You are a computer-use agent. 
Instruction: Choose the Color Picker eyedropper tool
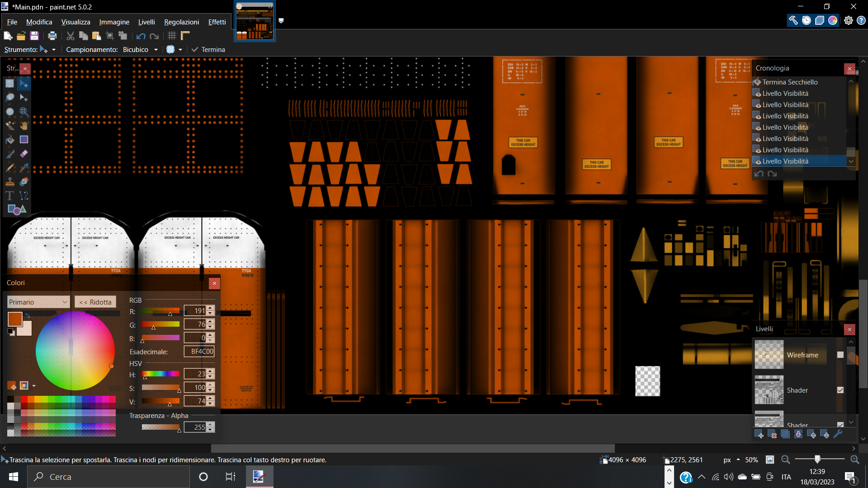tap(24, 168)
